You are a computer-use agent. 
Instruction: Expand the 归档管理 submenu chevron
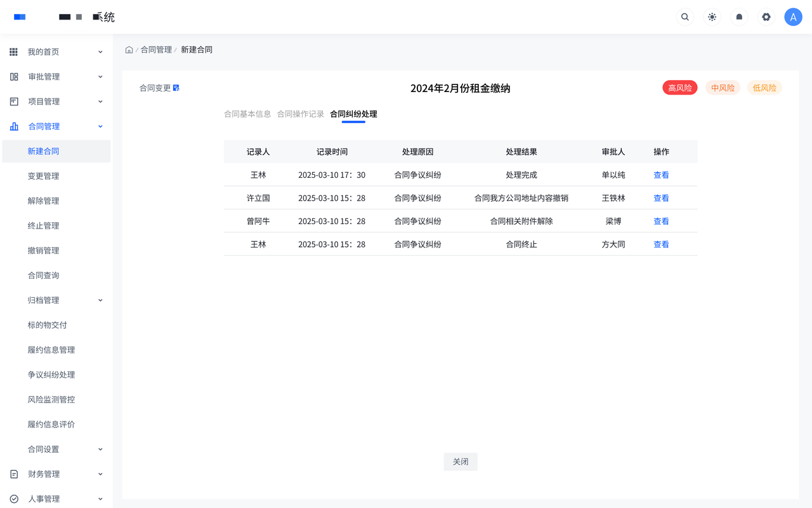point(100,300)
